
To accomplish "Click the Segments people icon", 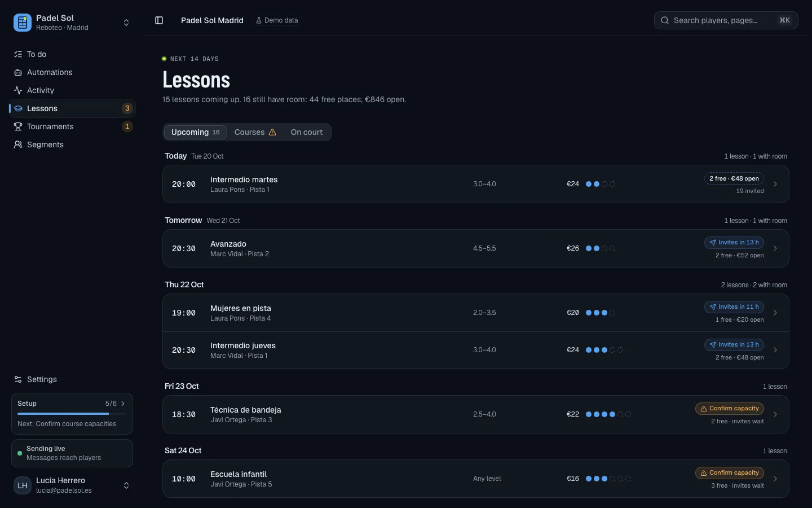I will pos(18,144).
